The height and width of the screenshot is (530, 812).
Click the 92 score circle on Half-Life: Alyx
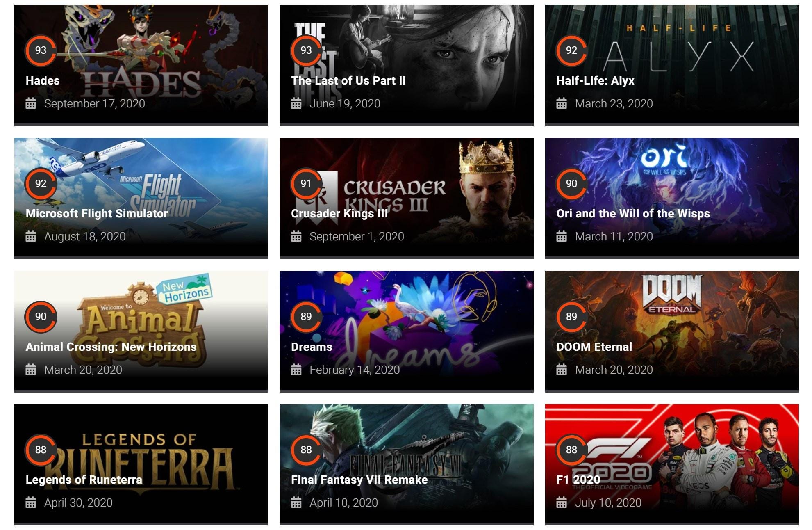coord(571,50)
